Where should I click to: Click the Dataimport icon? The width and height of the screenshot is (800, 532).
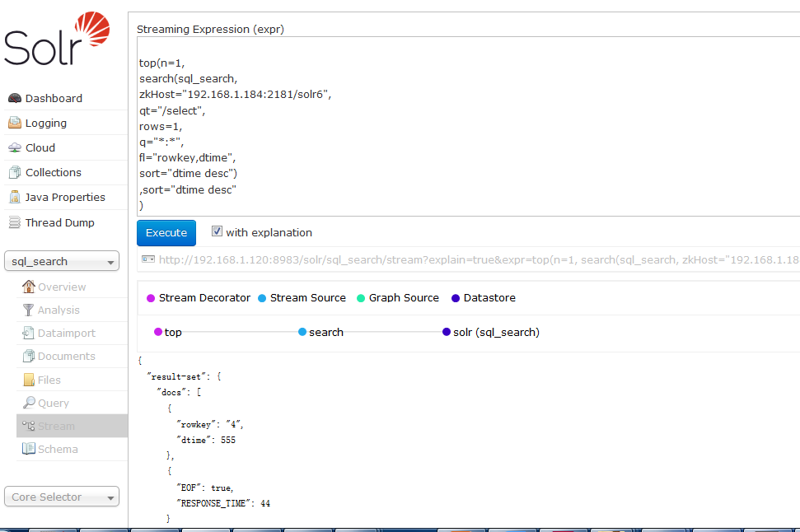tap(29, 333)
